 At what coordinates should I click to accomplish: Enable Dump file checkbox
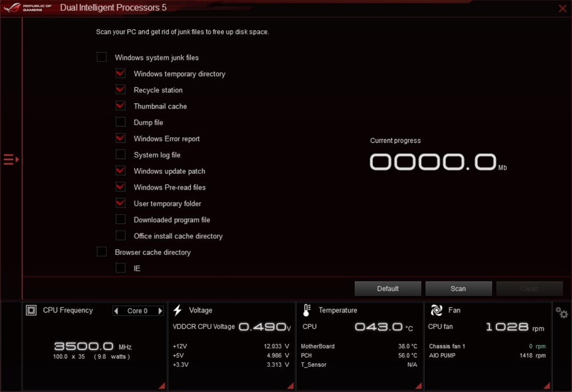[121, 122]
